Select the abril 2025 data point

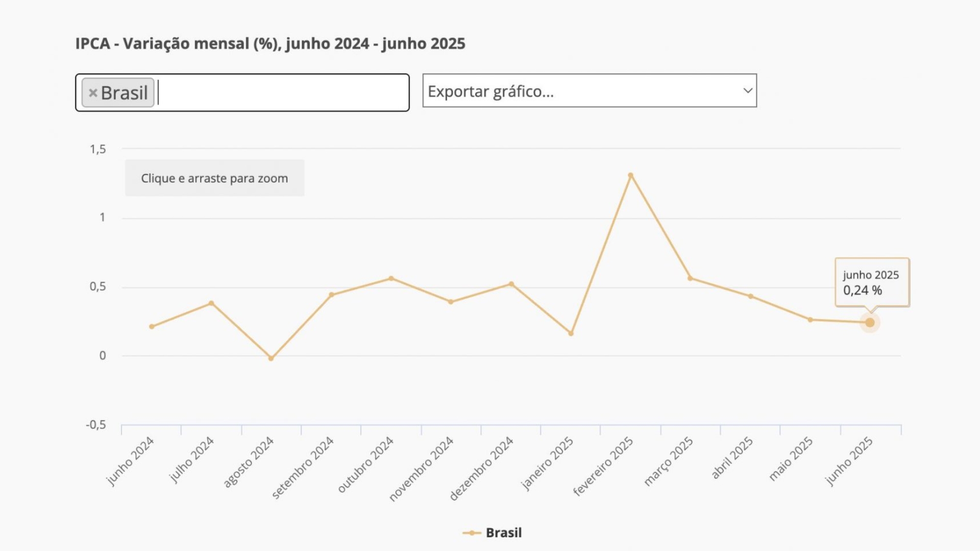click(x=750, y=296)
